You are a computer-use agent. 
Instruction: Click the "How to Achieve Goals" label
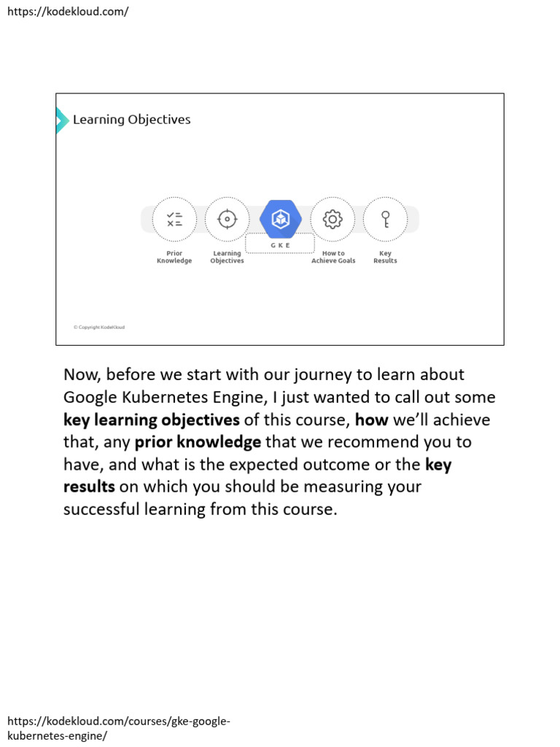click(333, 258)
